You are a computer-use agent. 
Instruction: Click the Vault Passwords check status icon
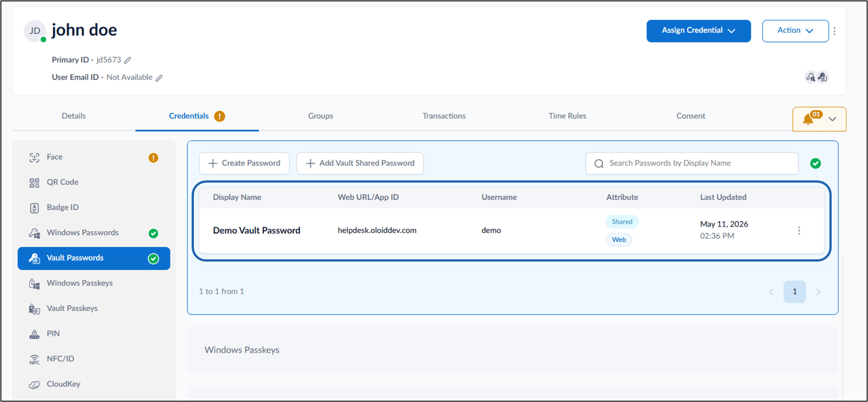tap(153, 259)
